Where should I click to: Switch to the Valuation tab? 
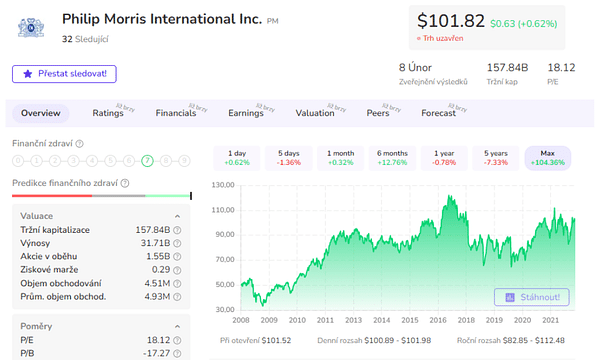(x=315, y=113)
